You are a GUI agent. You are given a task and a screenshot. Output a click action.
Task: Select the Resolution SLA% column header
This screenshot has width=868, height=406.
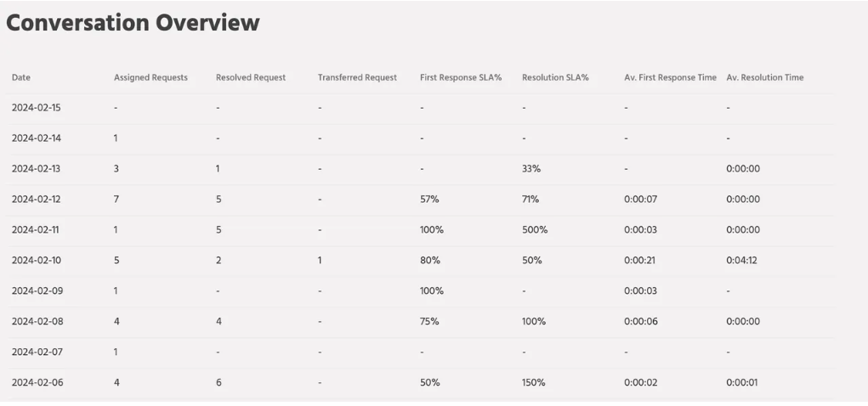(x=555, y=77)
